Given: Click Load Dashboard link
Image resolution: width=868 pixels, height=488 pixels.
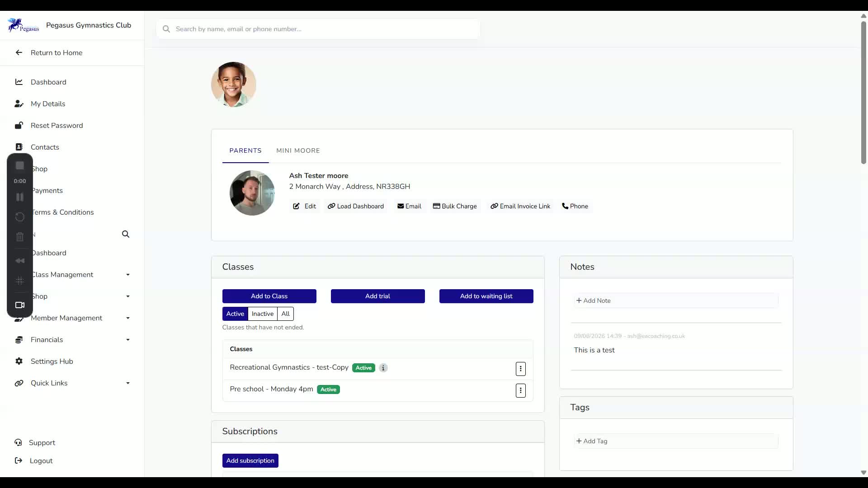Looking at the screenshot, I should (356, 206).
